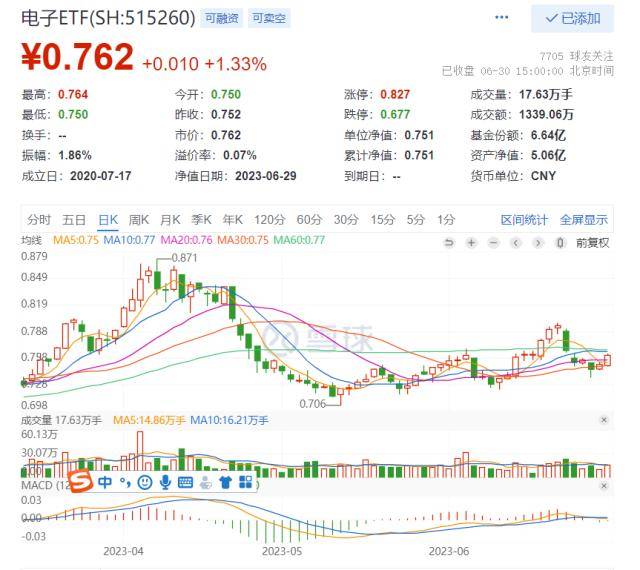Image resolution: width=640 pixels, height=570 pixels.
Task: Toggle the 中 Chinese input mode
Action: (x=105, y=482)
